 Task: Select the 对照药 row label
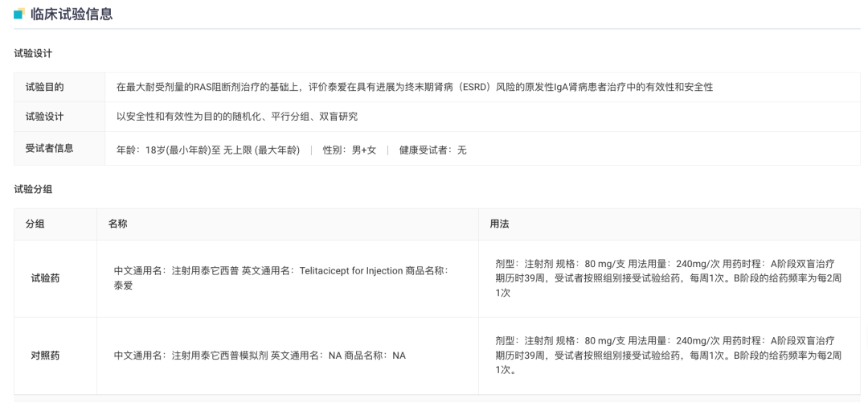pyautogui.click(x=45, y=355)
